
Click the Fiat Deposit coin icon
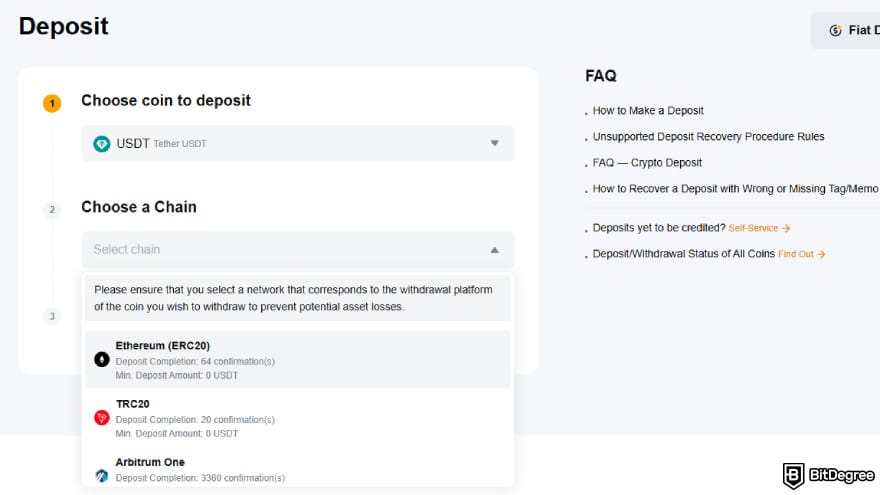tap(835, 30)
